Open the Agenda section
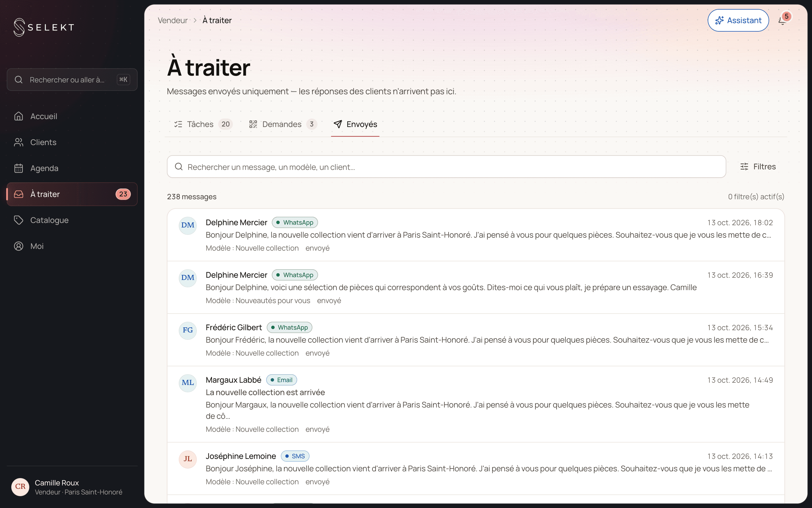812x508 pixels. (x=72, y=168)
